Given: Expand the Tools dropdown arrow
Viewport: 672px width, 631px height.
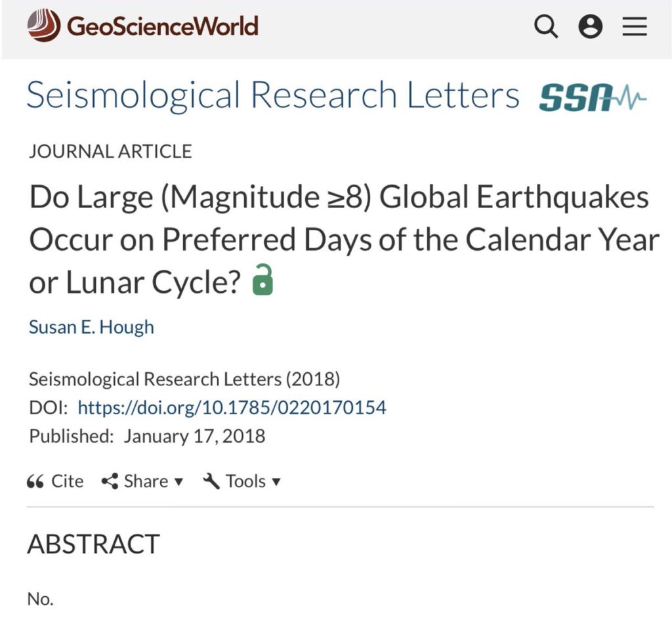Looking at the screenshot, I should point(276,482).
